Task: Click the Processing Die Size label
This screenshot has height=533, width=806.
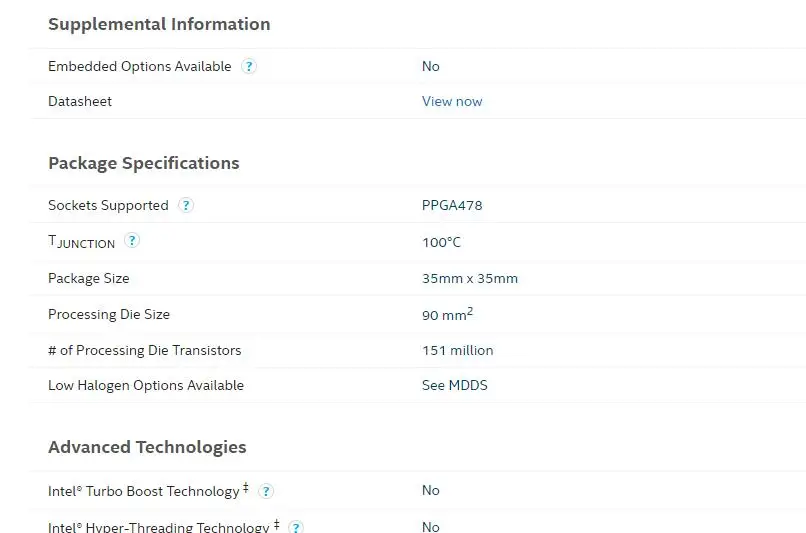Action: coord(109,314)
